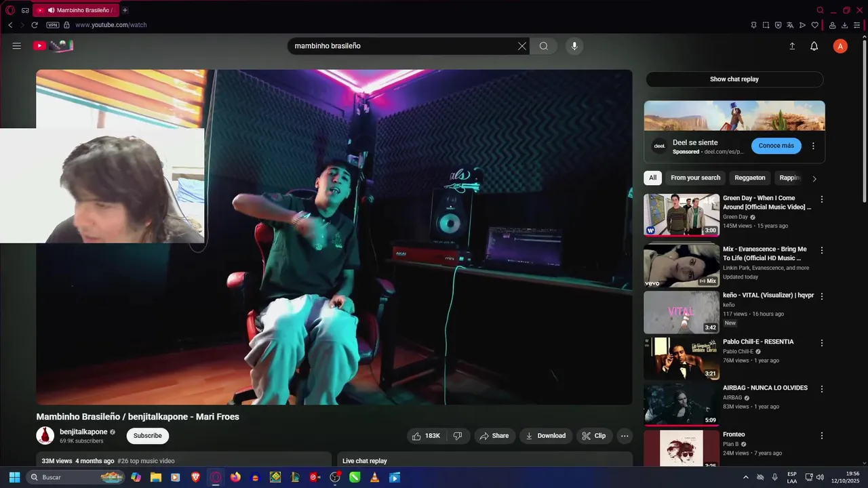Open the account avatar menu

(x=840, y=46)
